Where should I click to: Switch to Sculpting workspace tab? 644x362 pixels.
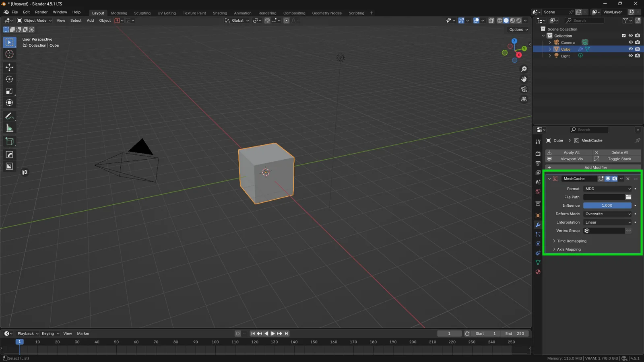pos(142,13)
